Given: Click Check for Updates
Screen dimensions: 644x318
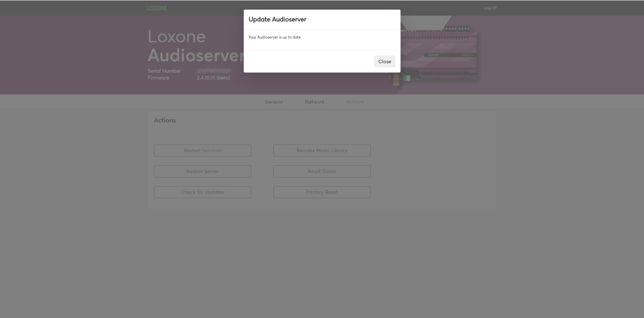Looking at the screenshot, I should (202, 192).
